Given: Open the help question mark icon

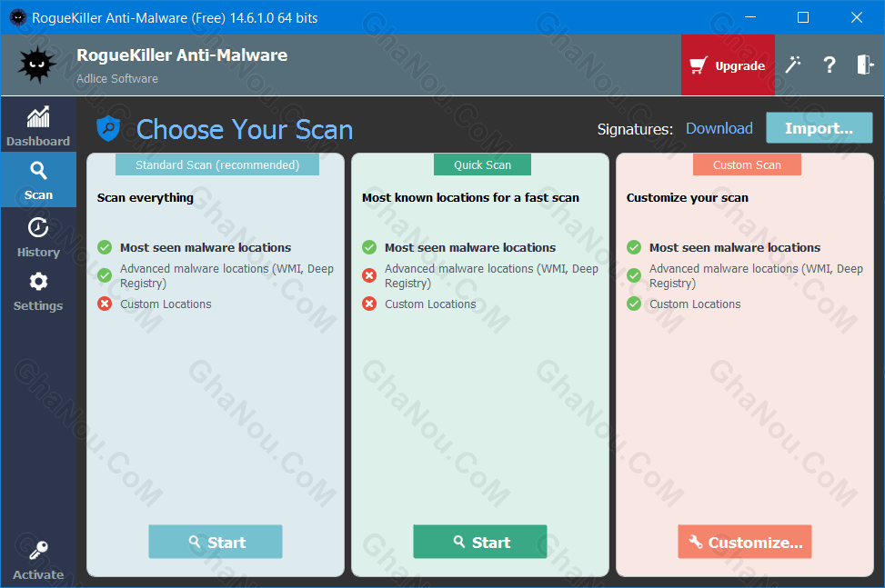Looking at the screenshot, I should (830, 65).
